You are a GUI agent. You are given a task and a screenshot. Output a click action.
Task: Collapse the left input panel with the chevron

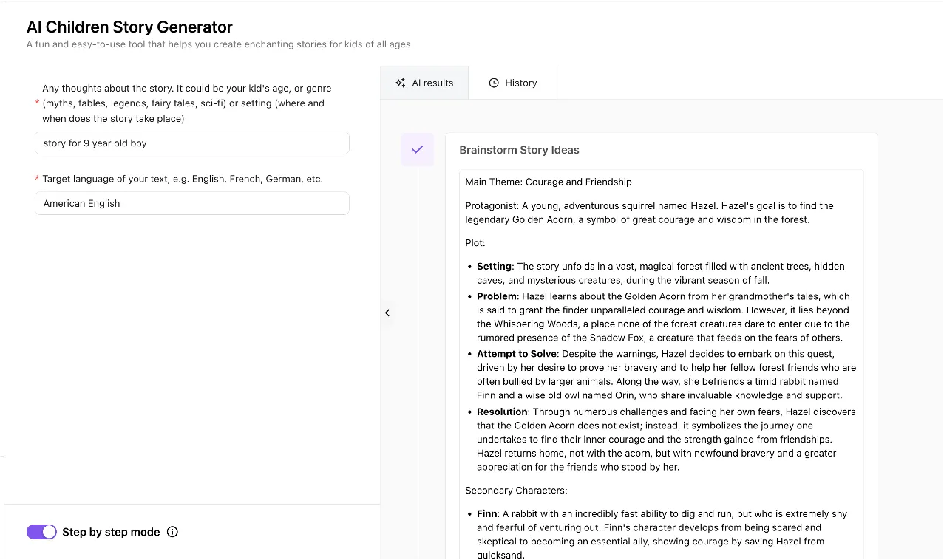[387, 313]
